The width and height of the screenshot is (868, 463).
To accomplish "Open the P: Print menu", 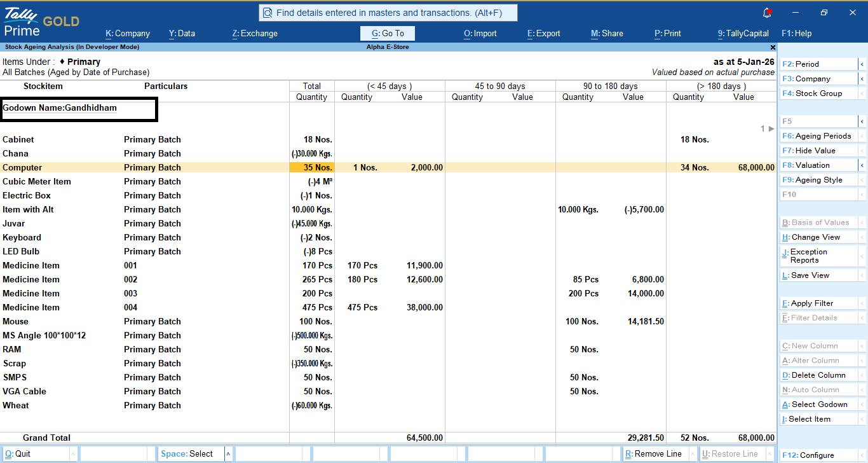I will pyautogui.click(x=667, y=34).
